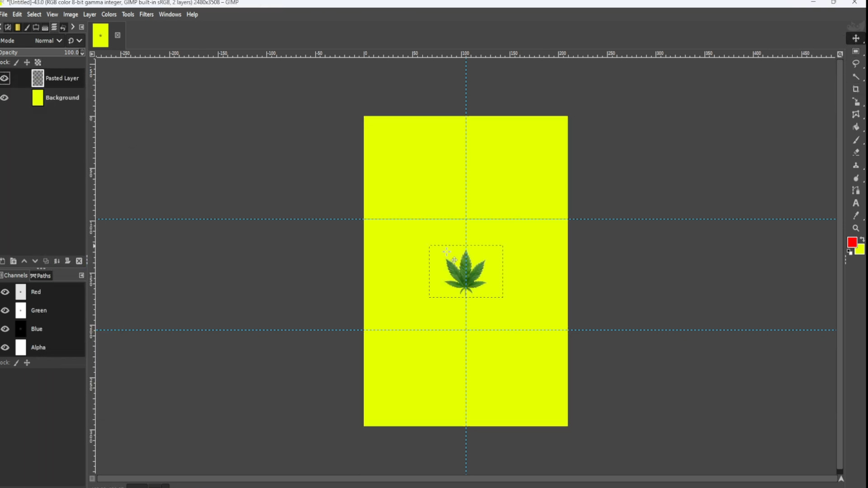Open the Undo History dockable tab
This screenshot has width=868, height=488.
[x=63, y=28]
